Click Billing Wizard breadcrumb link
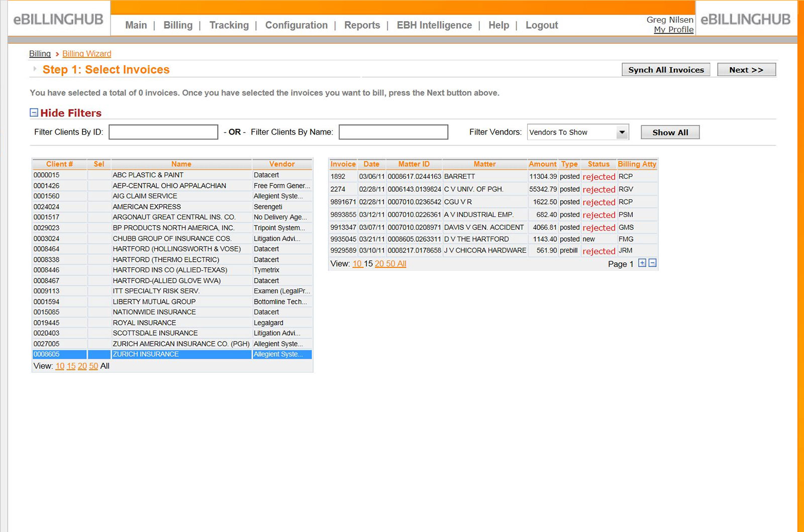The image size is (804, 532). pos(87,54)
